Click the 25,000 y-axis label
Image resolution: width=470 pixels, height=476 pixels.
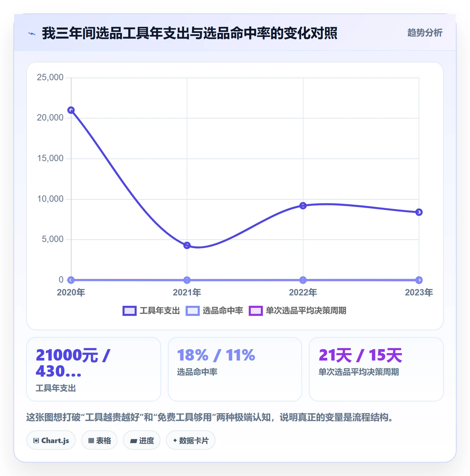tap(50, 77)
